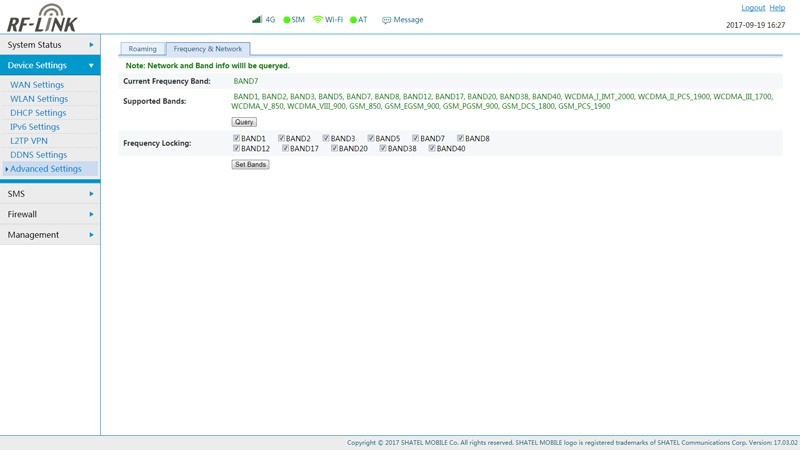Open WLAN Settings in the sidebar
The width and height of the screenshot is (800, 450).
tap(39, 99)
